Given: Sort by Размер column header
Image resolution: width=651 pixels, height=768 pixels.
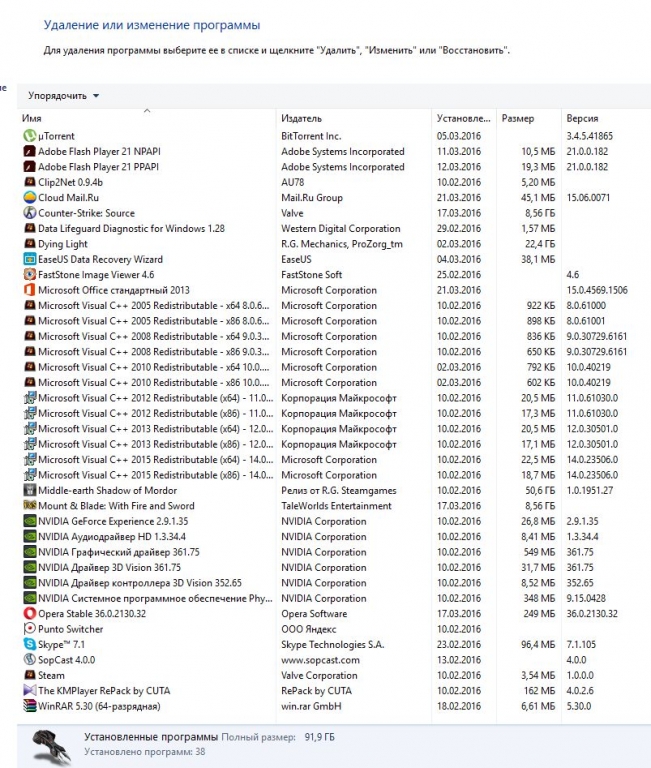Looking at the screenshot, I should [x=518, y=119].
